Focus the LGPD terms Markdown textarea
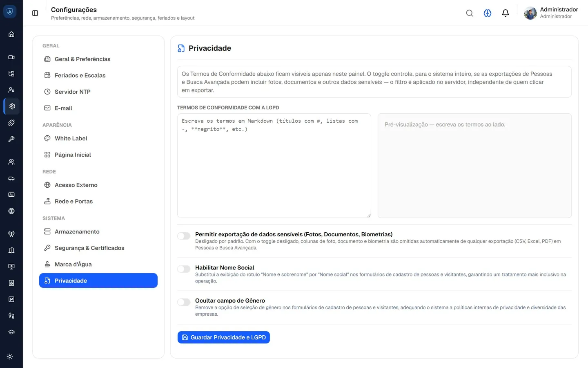This screenshot has width=588, height=368. click(x=274, y=166)
